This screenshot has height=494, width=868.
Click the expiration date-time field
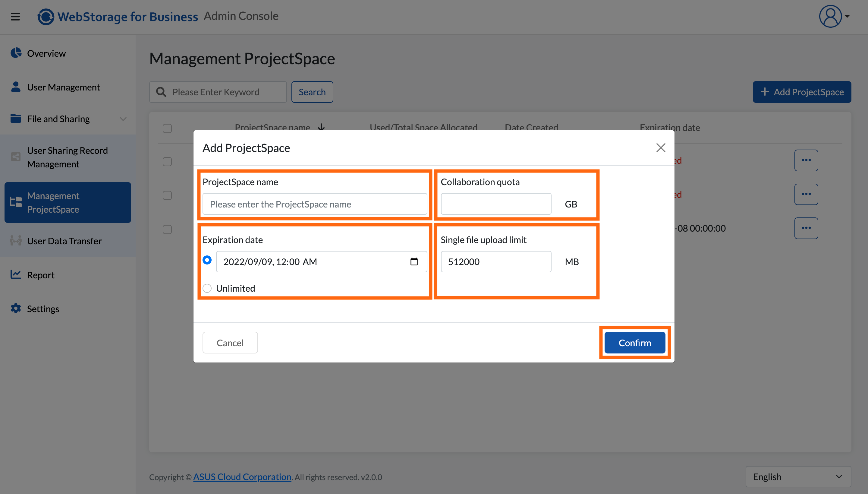pos(322,261)
